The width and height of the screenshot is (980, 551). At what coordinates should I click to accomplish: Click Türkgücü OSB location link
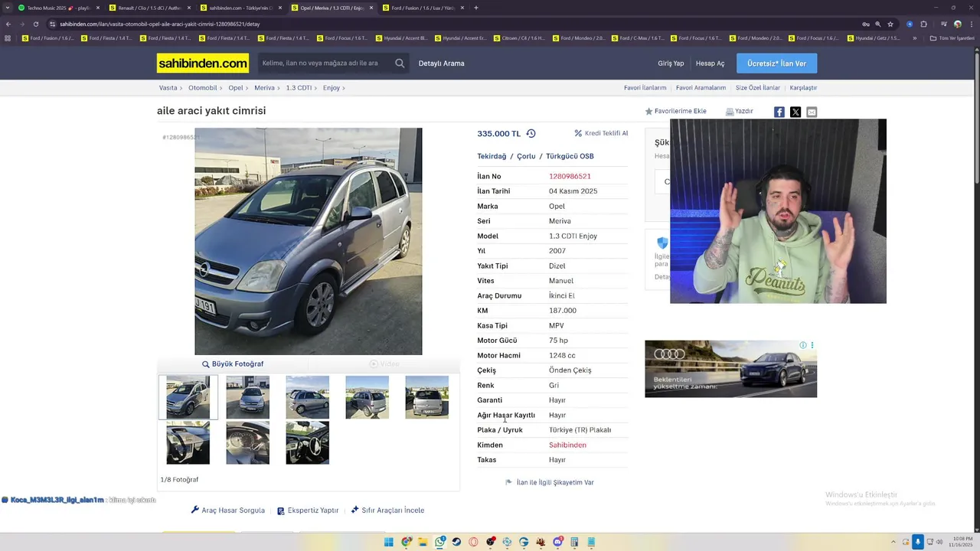[570, 156]
